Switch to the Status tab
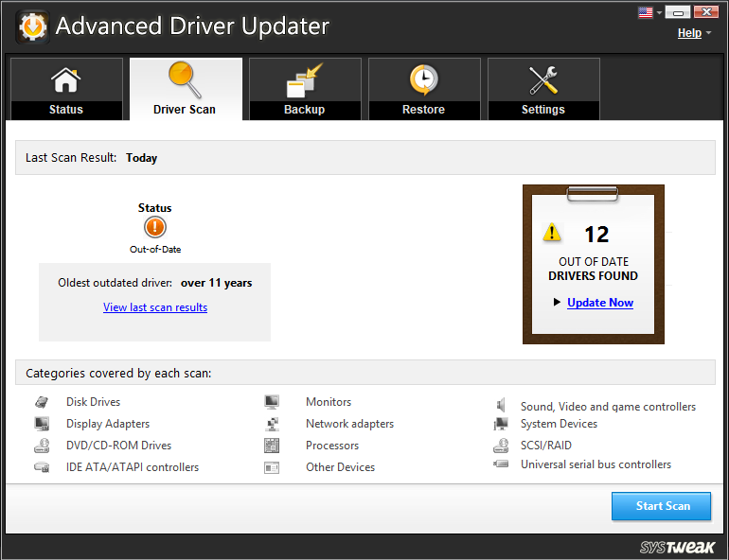The height and width of the screenshot is (560, 729). click(66, 89)
